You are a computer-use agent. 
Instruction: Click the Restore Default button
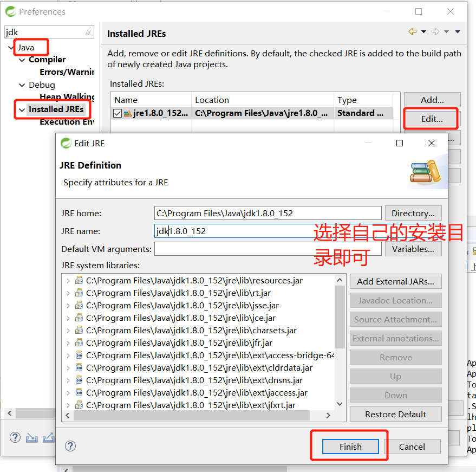[395, 415]
